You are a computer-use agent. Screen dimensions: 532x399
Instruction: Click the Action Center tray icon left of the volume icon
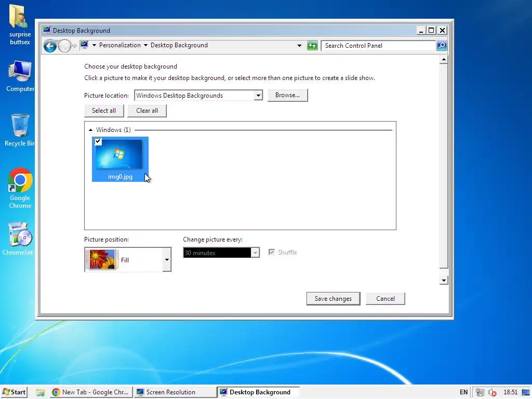pyautogui.click(x=480, y=393)
